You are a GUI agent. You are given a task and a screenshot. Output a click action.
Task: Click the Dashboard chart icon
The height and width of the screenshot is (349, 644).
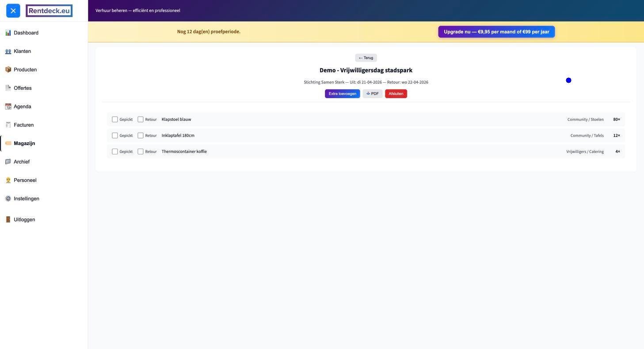[x=8, y=33]
